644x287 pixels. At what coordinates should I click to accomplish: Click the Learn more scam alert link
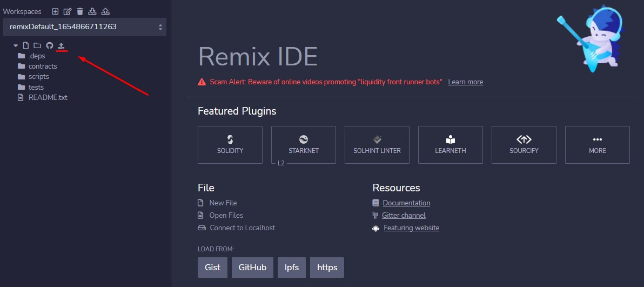[x=465, y=82]
